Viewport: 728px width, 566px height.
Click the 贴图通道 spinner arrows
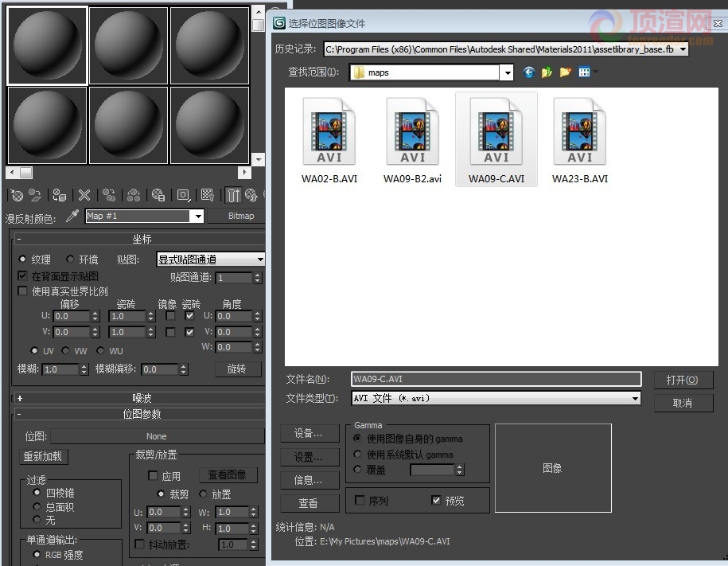(257, 278)
